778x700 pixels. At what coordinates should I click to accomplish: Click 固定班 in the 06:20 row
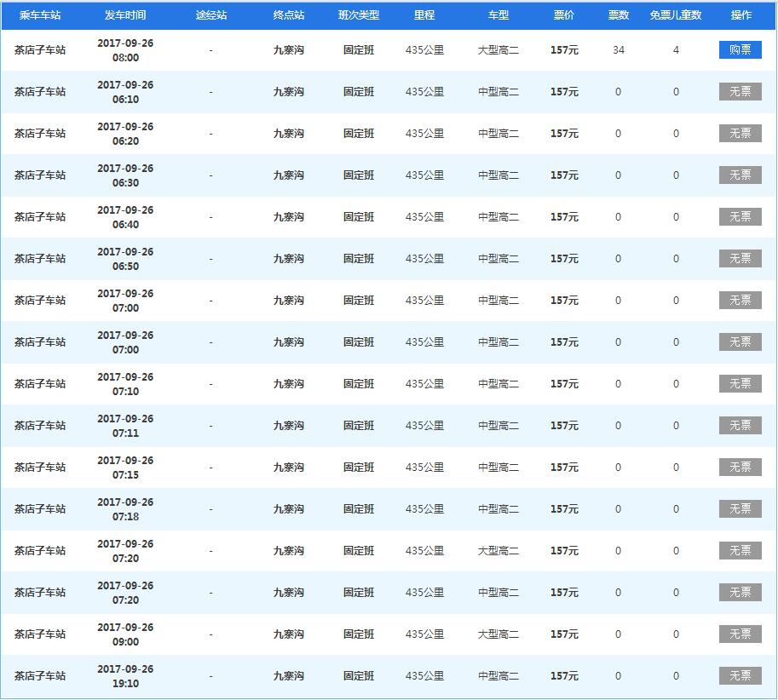[358, 134]
